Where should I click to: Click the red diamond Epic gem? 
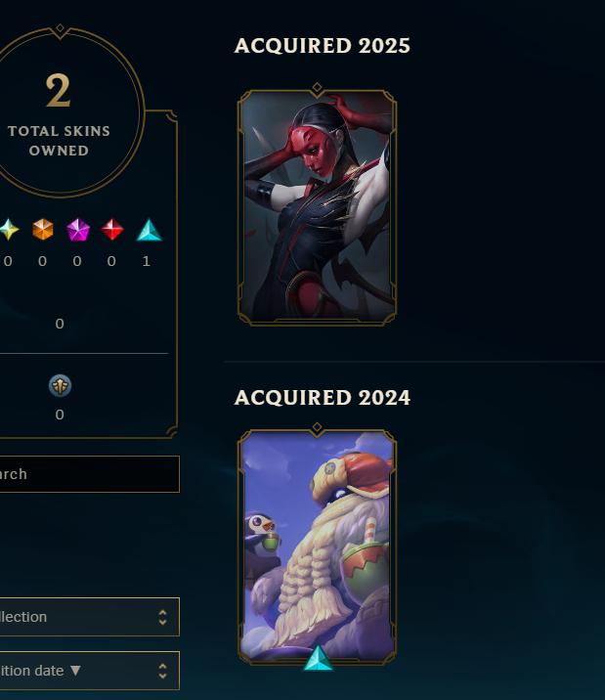pos(112,230)
